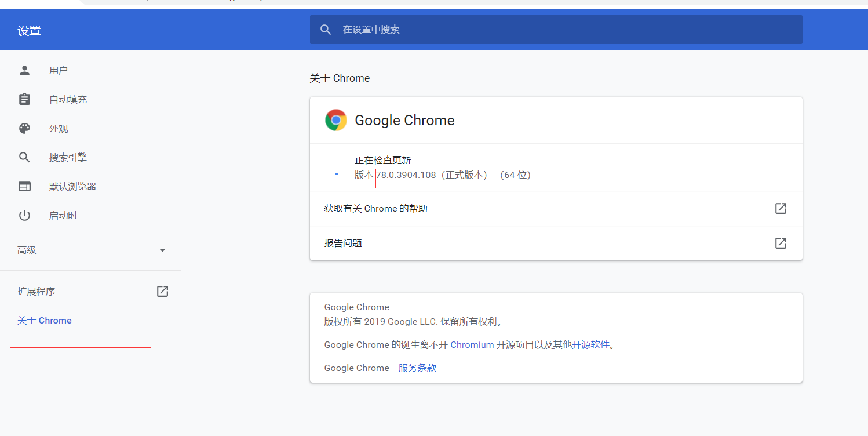Click the 设置 page title
This screenshot has width=868, height=436.
pyautogui.click(x=29, y=31)
